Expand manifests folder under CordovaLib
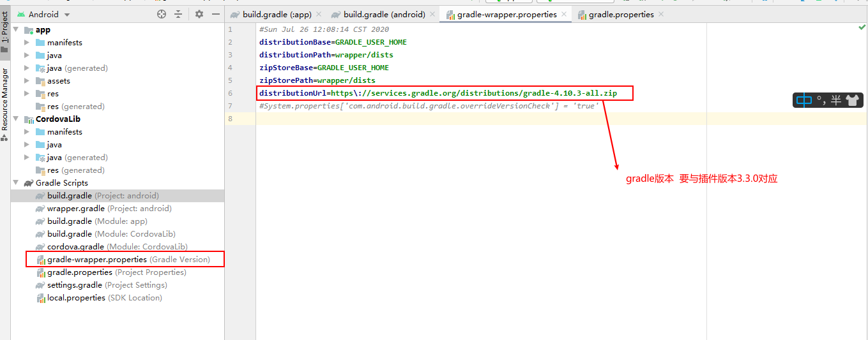The height and width of the screenshot is (340, 868). click(x=27, y=132)
